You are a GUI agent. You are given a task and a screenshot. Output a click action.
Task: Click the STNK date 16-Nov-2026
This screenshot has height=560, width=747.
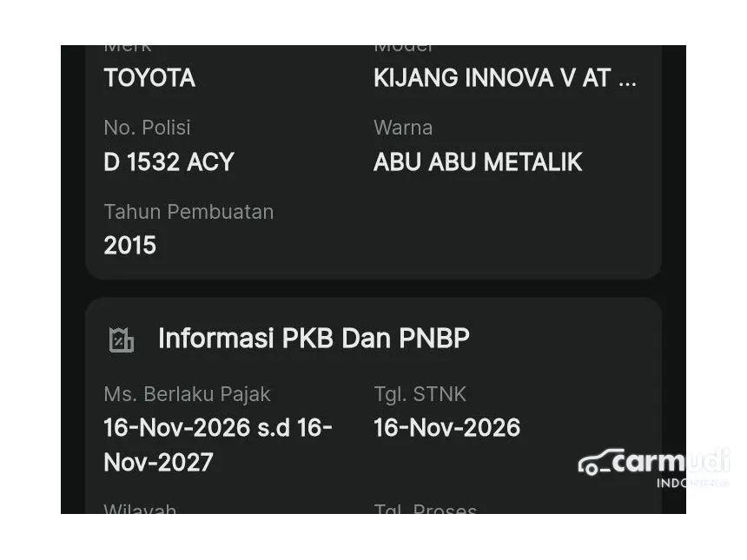point(446,428)
